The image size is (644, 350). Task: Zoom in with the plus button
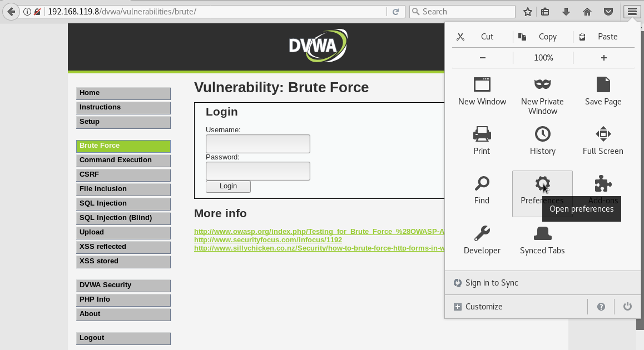pyautogui.click(x=604, y=58)
